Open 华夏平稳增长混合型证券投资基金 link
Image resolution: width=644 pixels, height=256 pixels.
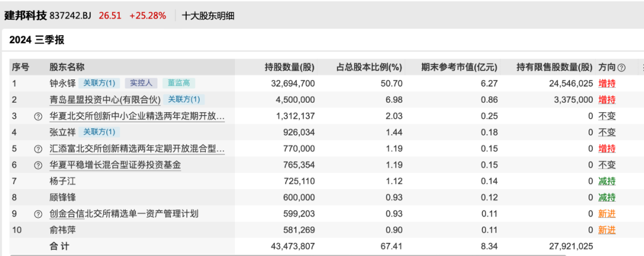pyautogui.click(x=115, y=165)
